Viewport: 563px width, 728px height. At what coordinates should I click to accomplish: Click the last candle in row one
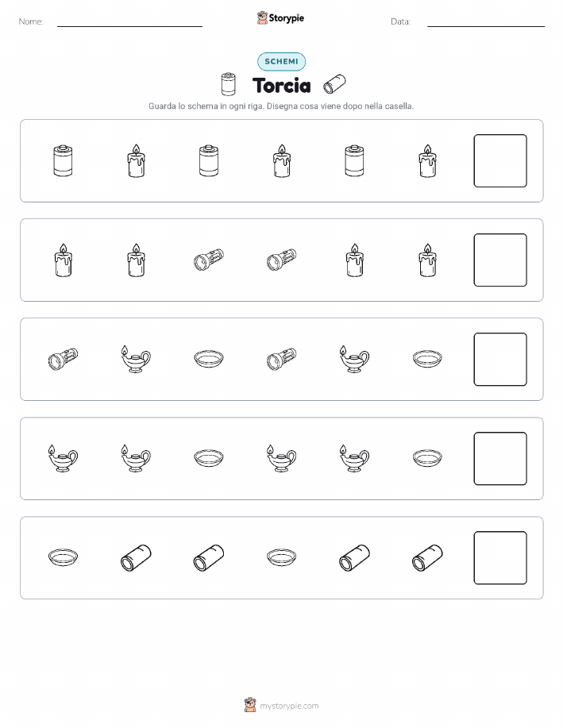pos(427,160)
